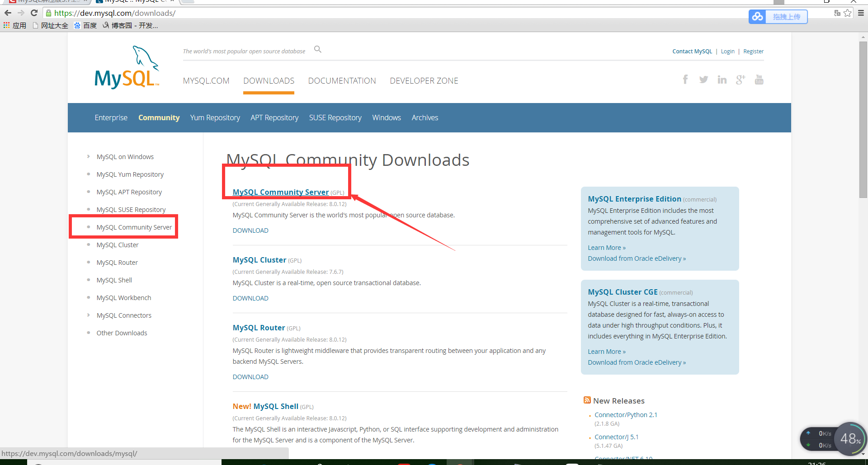This screenshot has height=465, width=868.
Task: Open the MySQL Enterprise Edition heading link
Action: [x=635, y=199]
